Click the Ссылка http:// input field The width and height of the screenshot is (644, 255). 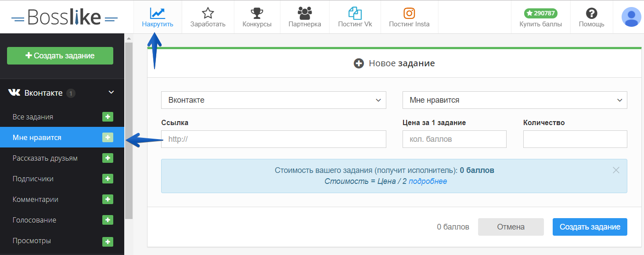click(x=273, y=139)
